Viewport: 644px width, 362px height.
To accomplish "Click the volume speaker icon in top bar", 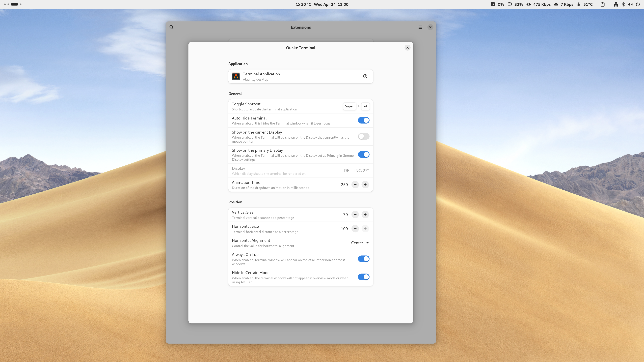I will tap(630, 4).
